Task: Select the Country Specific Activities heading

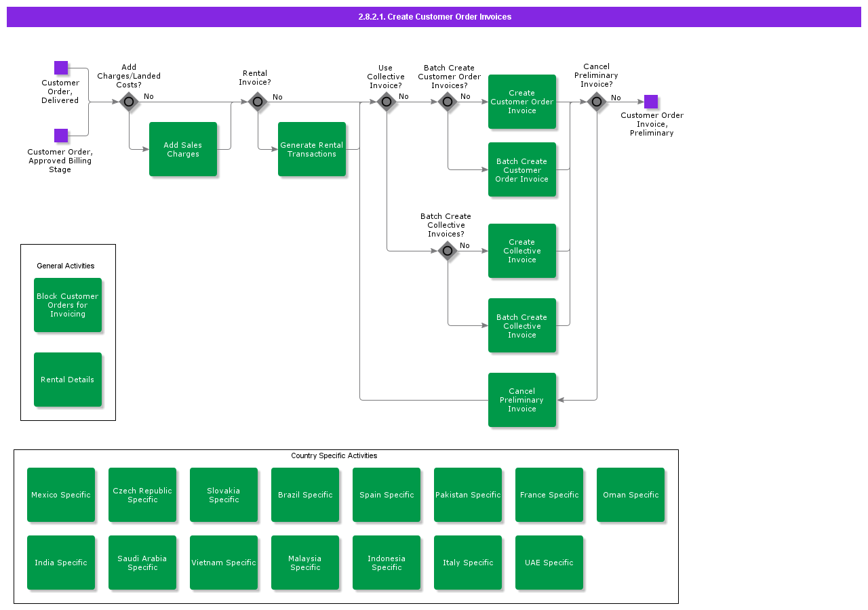Action: tap(334, 455)
